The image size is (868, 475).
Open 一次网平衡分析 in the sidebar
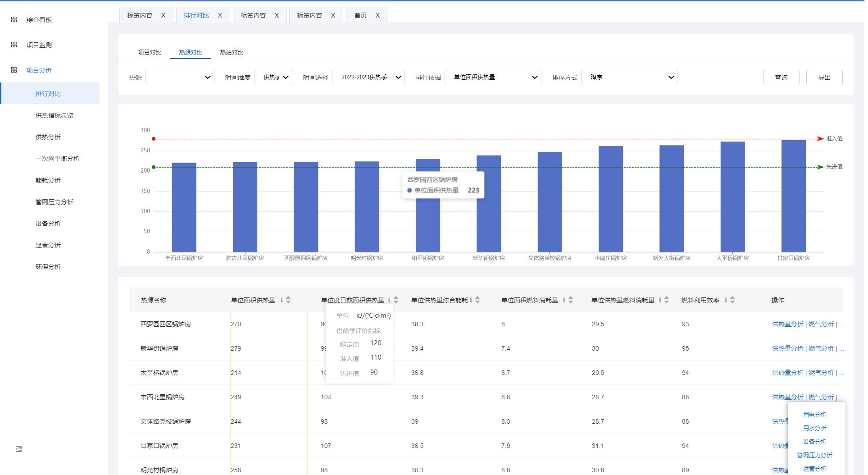click(x=58, y=159)
